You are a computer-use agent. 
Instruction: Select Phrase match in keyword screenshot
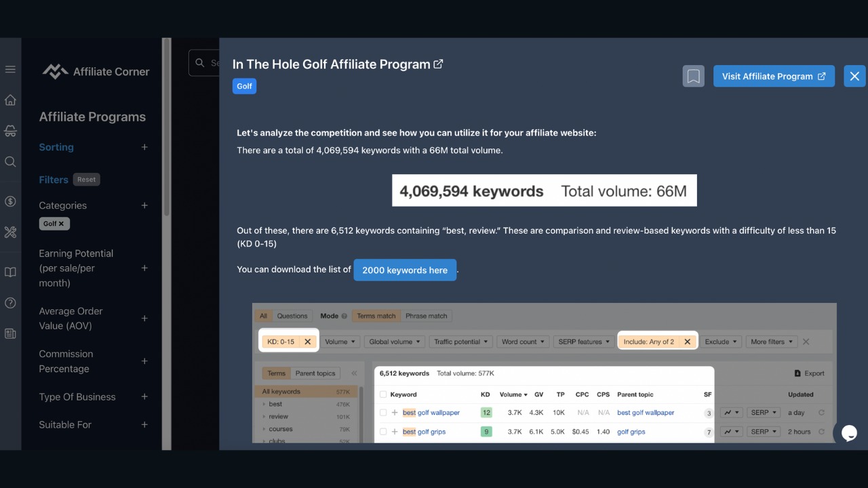[x=427, y=316]
